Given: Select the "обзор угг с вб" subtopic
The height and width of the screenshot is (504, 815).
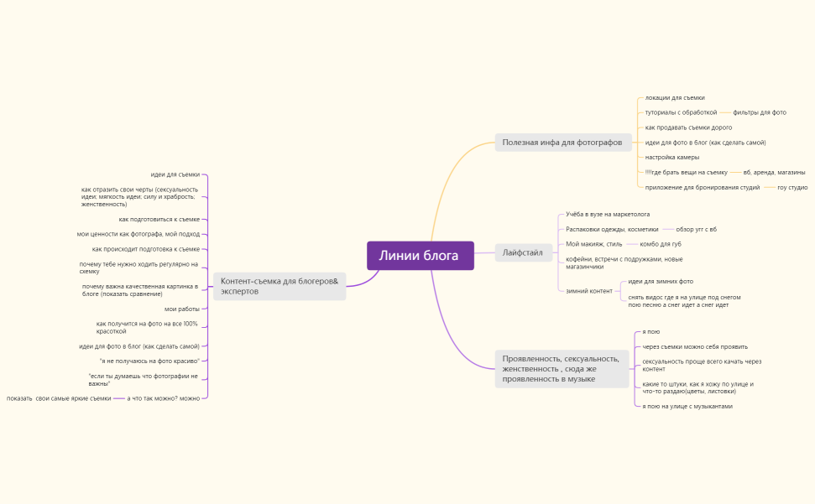Looking at the screenshot, I should point(696,229).
